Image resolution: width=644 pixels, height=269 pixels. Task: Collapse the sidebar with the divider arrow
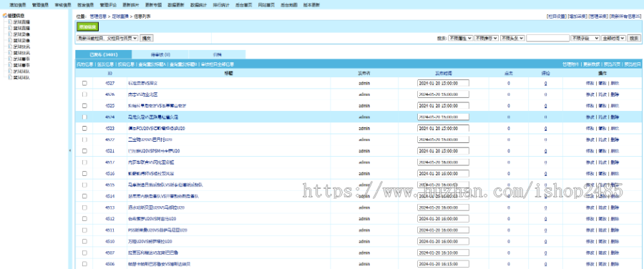click(x=70, y=151)
